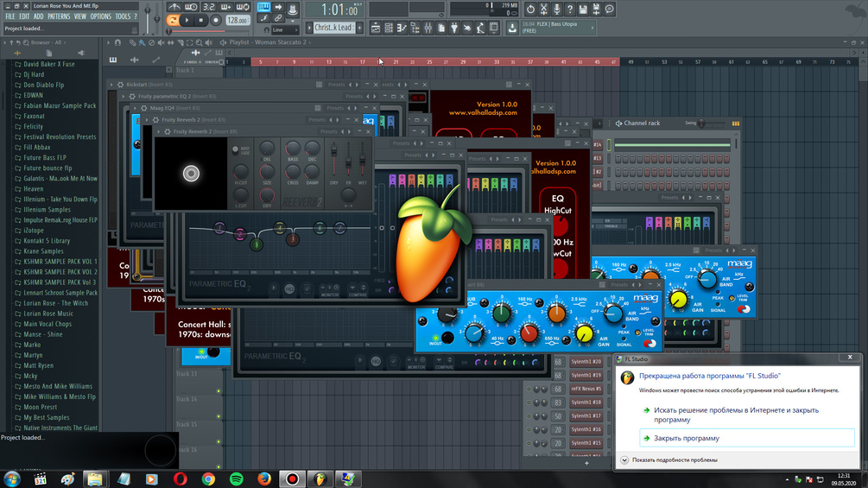Click the download content library icon
The height and width of the screenshot is (488, 868).
[x=513, y=28]
